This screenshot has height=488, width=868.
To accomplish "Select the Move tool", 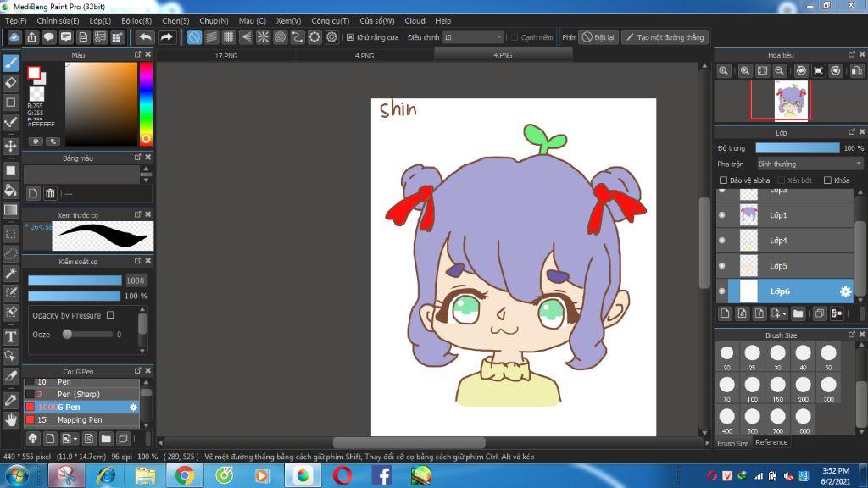I will [x=10, y=146].
